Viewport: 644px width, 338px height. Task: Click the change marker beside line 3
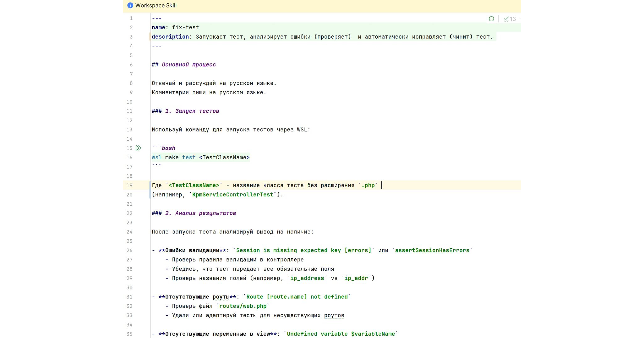[x=150, y=37]
